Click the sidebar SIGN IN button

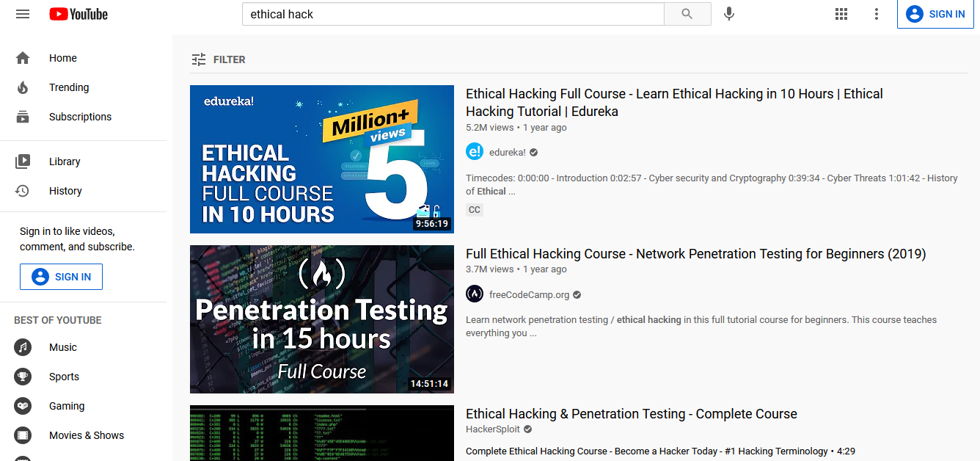click(x=61, y=277)
